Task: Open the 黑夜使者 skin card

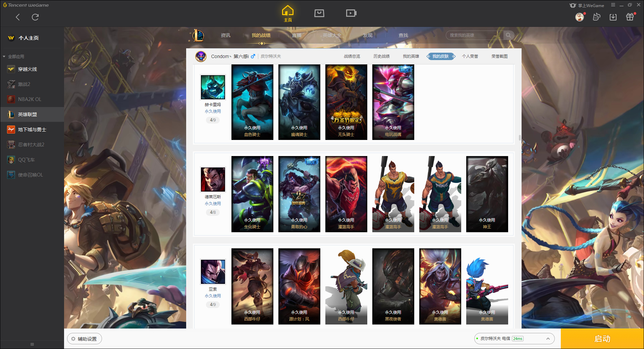Action: pyautogui.click(x=393, y=286)
